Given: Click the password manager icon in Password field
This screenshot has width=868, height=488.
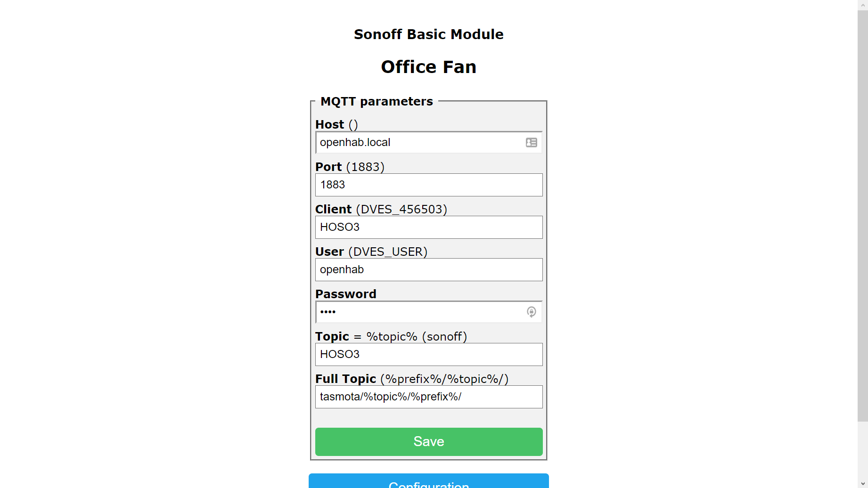Looking at the screenshot, I should pyautogui.click(x=531, y=312).
